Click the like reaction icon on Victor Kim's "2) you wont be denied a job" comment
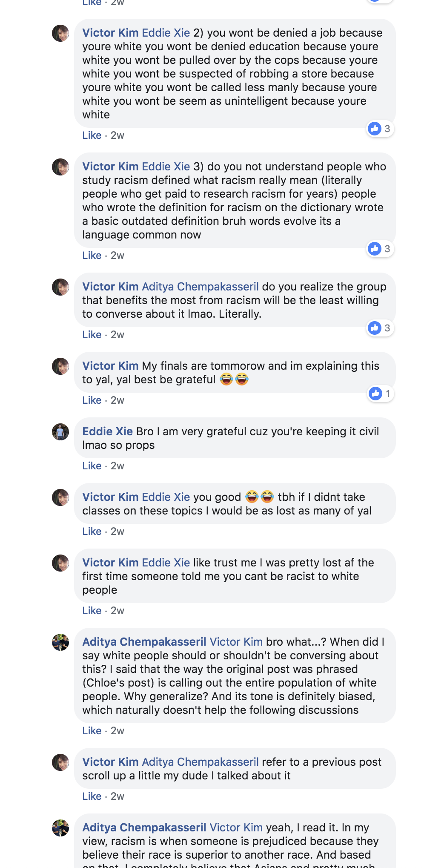Image resolution: width=424 pixels, height=868 pixels. [x=375, y=128]
